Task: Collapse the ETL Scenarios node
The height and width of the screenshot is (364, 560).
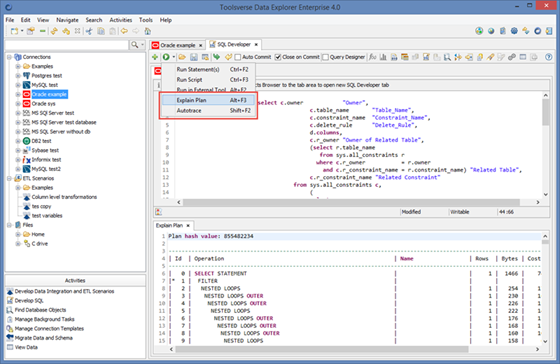Action: (x=9, y=178)
